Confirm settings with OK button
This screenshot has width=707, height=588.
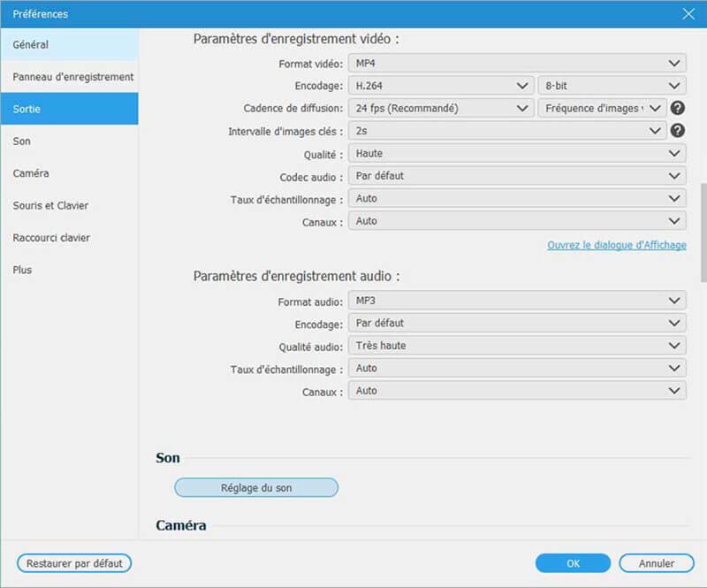(573, 563)
